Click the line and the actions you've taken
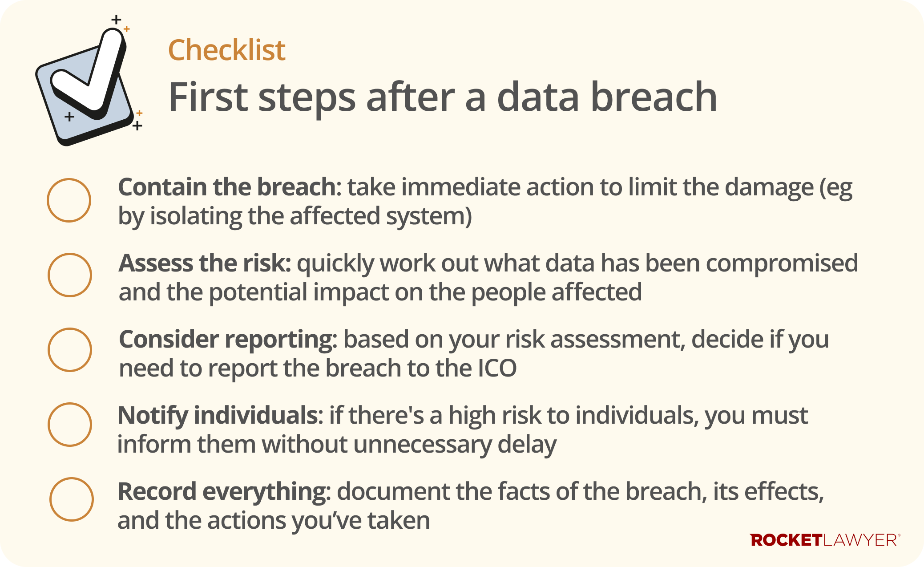 [x=274, y=521]
